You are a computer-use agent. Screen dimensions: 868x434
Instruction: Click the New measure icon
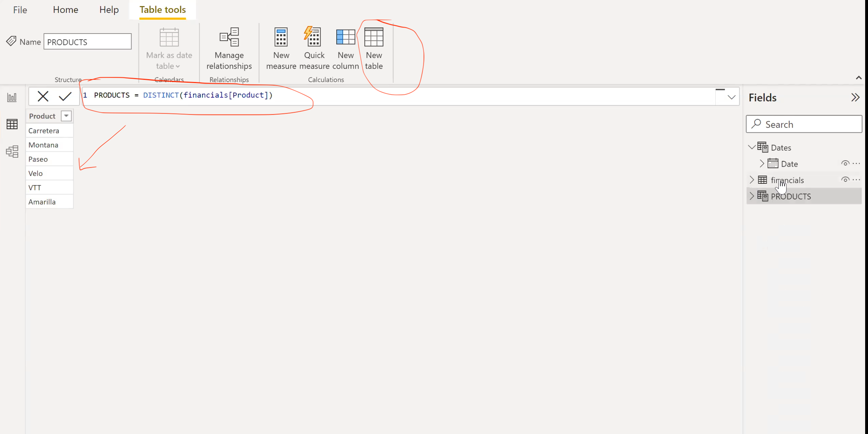tap(281, 37)
